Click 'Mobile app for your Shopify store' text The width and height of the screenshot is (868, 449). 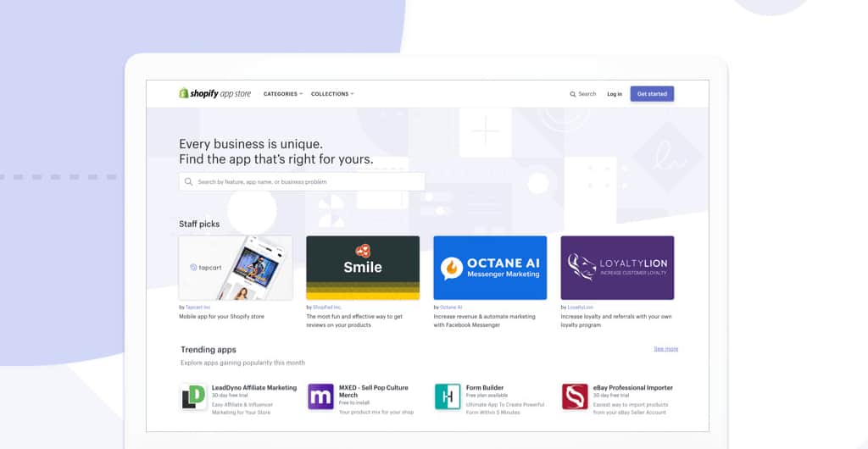[221, 317]
